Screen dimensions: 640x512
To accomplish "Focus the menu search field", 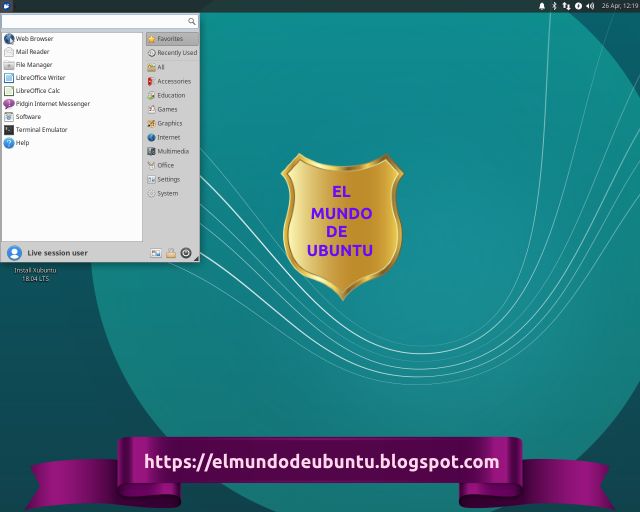I will point(100,21).
